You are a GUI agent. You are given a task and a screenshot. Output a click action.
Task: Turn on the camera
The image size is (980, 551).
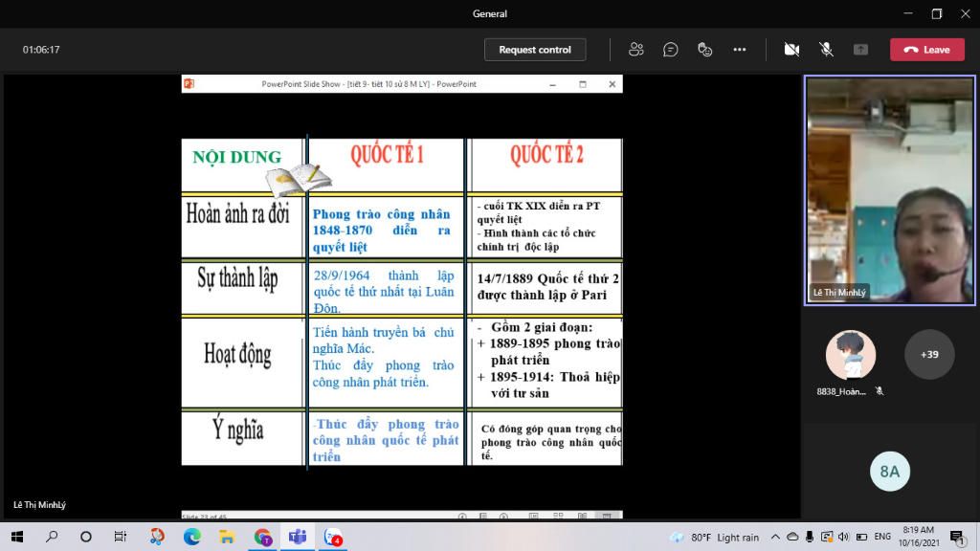(791, 50)
